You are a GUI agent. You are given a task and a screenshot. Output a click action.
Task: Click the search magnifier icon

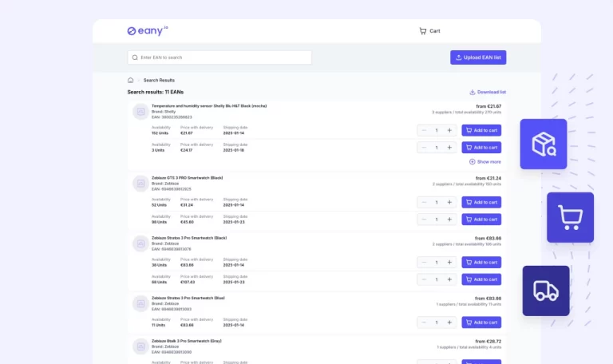click(x=135, y=57)
